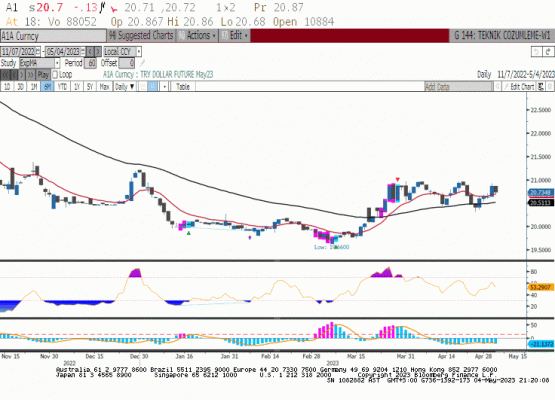Viewport: 555px width, 400px height.
Task: Click the Dec 30 date axis label
Action: (x=139, y=356)
